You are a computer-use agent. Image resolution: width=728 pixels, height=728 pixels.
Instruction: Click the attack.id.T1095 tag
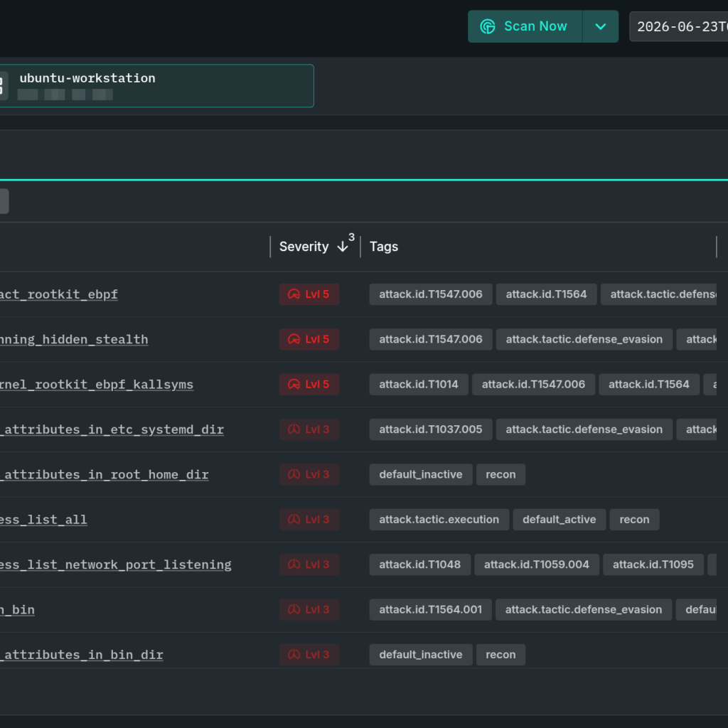pyautogui.click(x=653, y=564)
